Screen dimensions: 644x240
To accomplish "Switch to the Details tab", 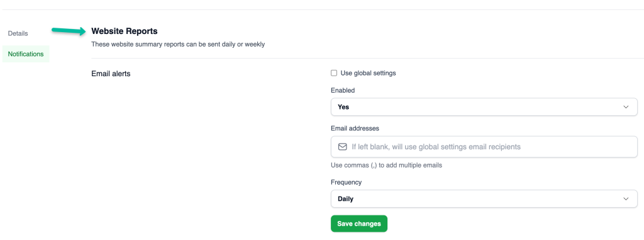I will [18, 33].
